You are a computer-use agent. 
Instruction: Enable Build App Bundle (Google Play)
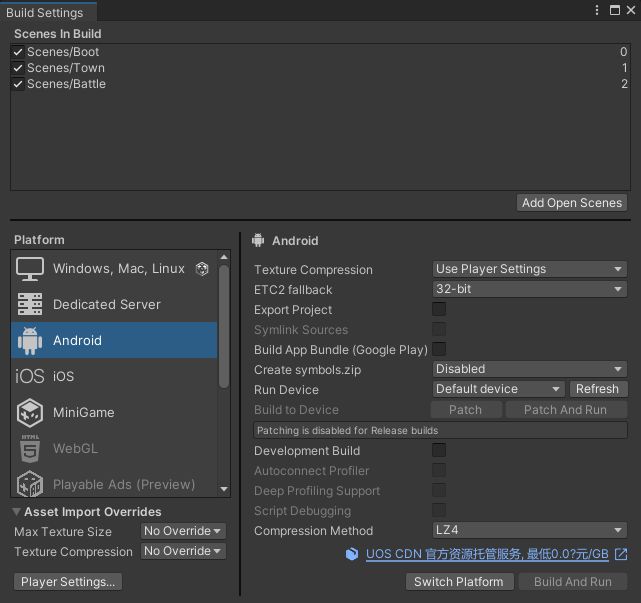click(439, 350)
